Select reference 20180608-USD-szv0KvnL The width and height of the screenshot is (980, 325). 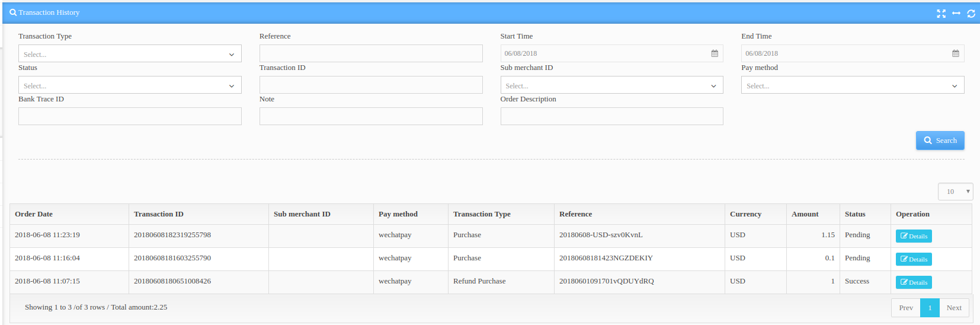pyautogui.click(x=601, y=235)
